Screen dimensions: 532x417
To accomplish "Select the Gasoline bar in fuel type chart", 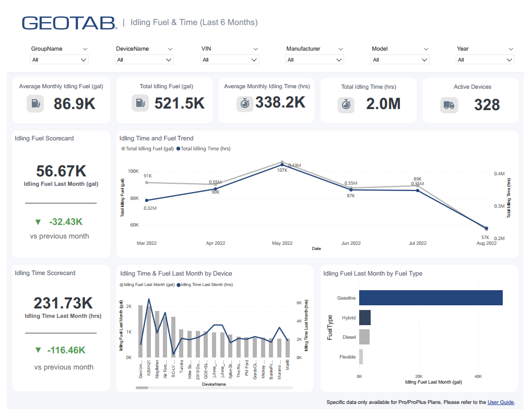I will [x=431, y=297].
